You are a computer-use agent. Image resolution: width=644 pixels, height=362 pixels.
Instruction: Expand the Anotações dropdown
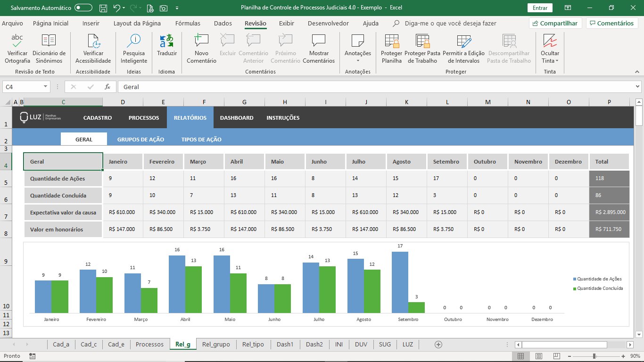click(358, 60)
